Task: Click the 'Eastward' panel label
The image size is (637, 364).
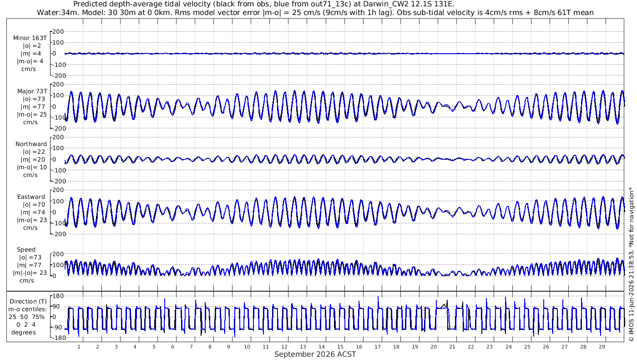Action: [x=31, y=197]
